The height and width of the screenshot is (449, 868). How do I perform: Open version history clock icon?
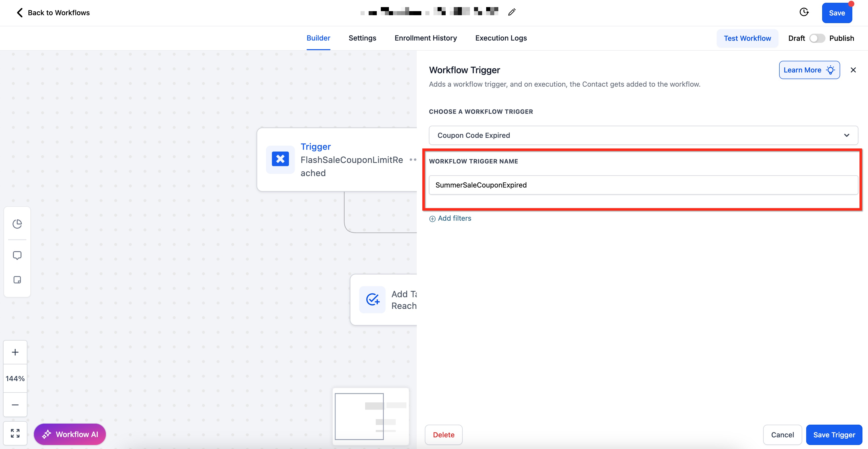(804, 12)
